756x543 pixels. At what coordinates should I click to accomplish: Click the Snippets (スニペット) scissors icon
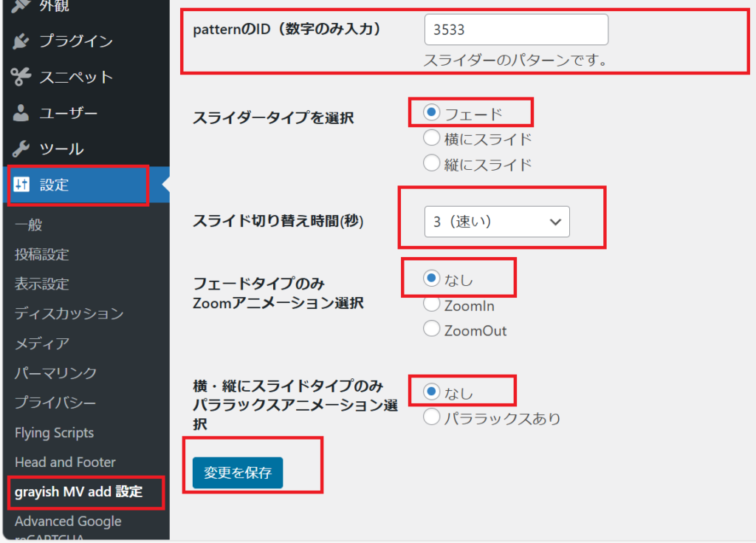tap(20, 77)
